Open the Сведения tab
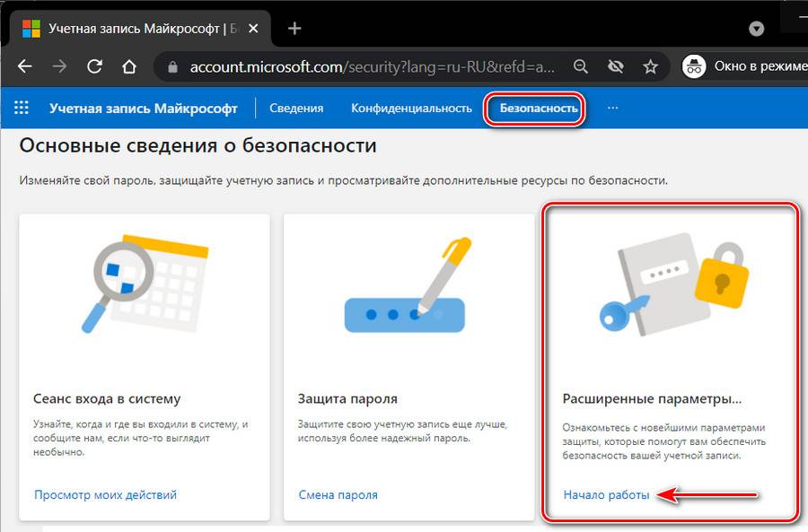Image resolution: width=808 pixels, height=532 pixels. 295,109
